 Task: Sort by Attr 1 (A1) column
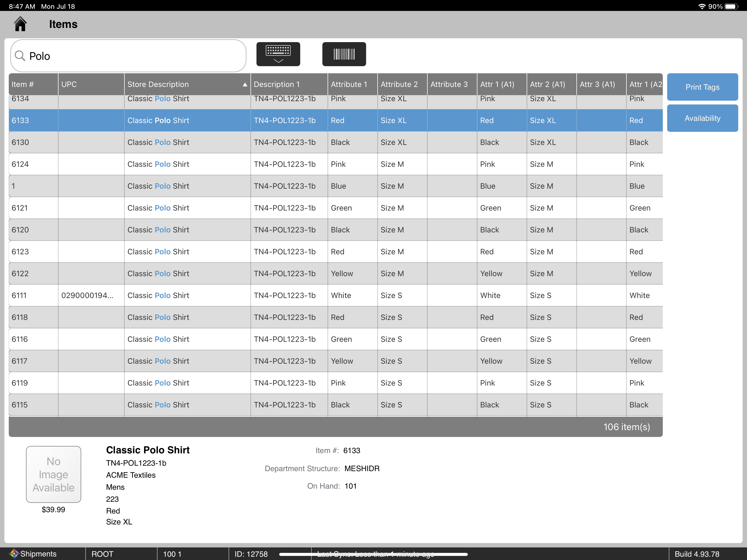[x=502, y=84]
